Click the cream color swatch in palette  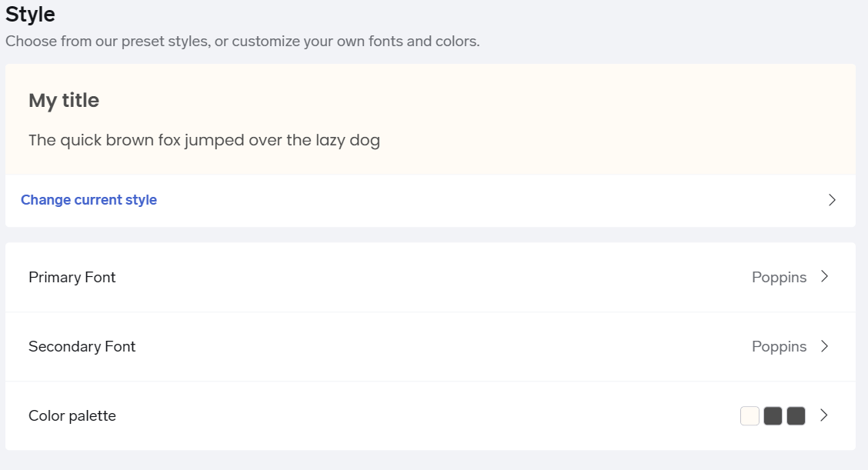[749, 416]
